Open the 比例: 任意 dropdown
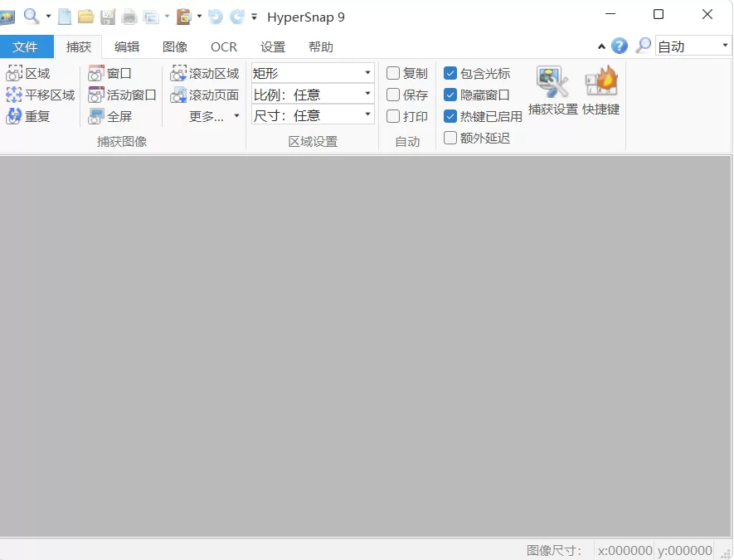Screen dimensions: 734x560 [x=367, y=94]
